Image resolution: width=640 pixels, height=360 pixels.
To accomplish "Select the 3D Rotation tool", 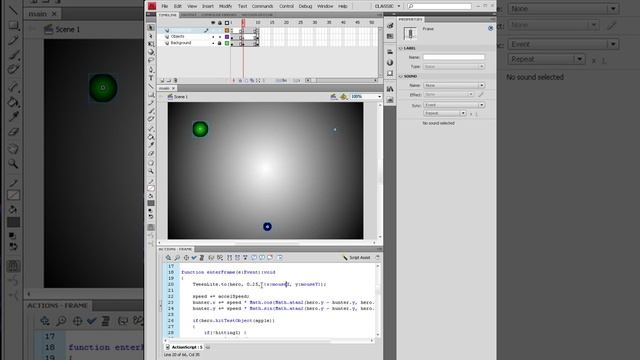I will [x=151, y=52].
